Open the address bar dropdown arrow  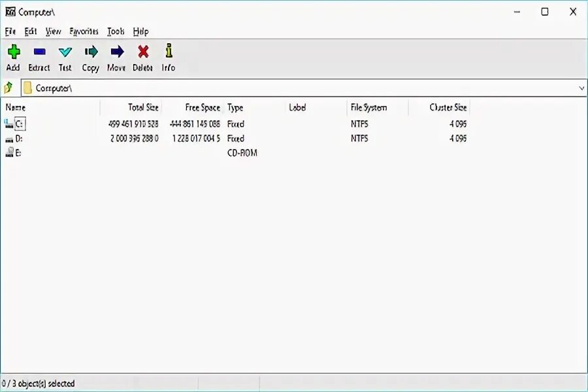580,87
